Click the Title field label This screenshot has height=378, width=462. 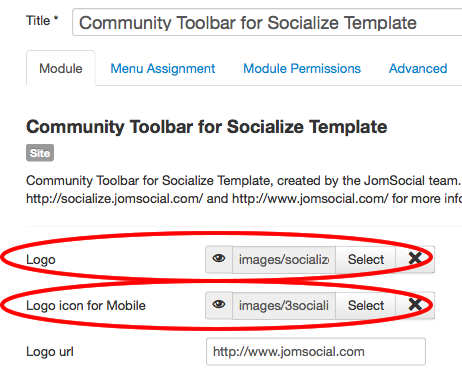42,21
